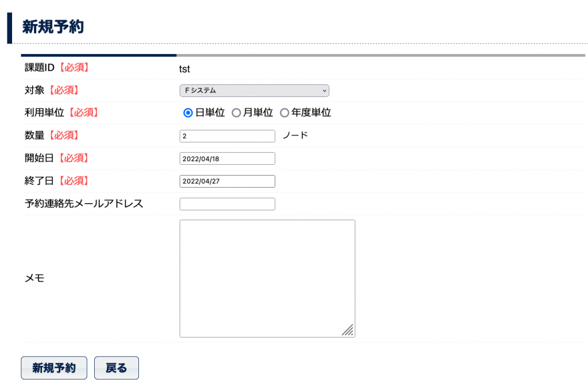Viewport: 588px width, 384px height.
Task: Click the メモ field label
Action: click(34, 278)
